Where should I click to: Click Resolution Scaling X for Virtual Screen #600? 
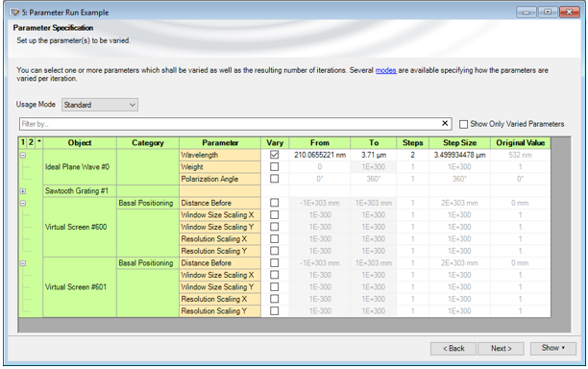[220, 238]
